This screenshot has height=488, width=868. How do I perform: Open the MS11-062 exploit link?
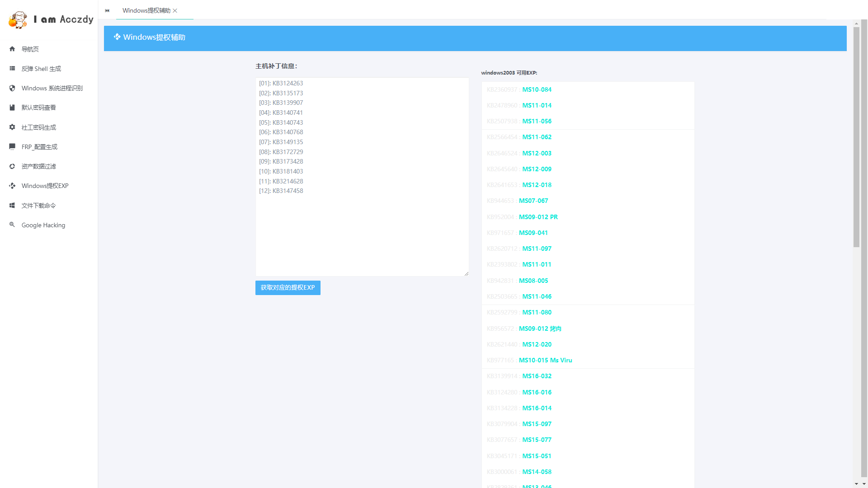(537, 137)
